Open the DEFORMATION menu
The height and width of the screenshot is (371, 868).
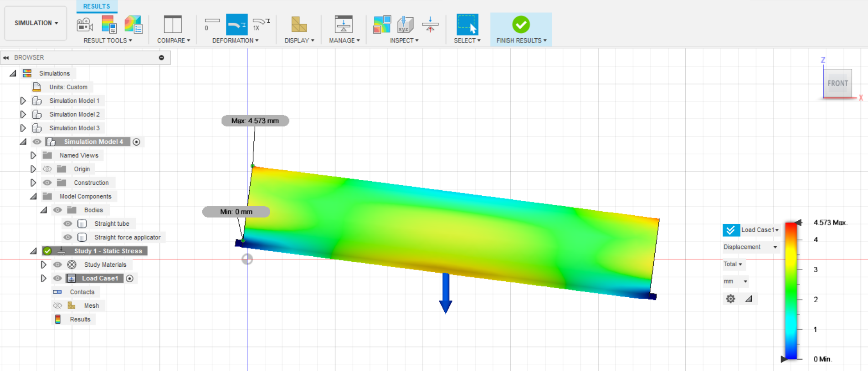[236, 41]
